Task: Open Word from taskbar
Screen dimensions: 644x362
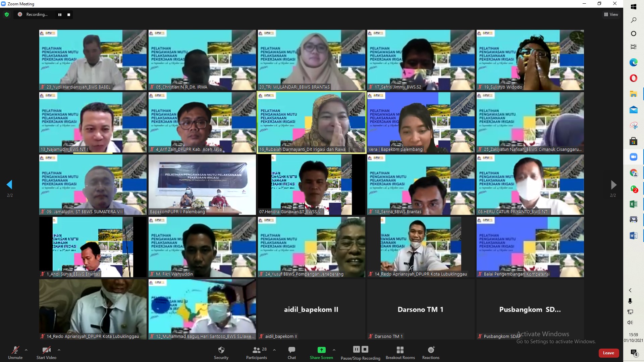Action: pos(634,236)
